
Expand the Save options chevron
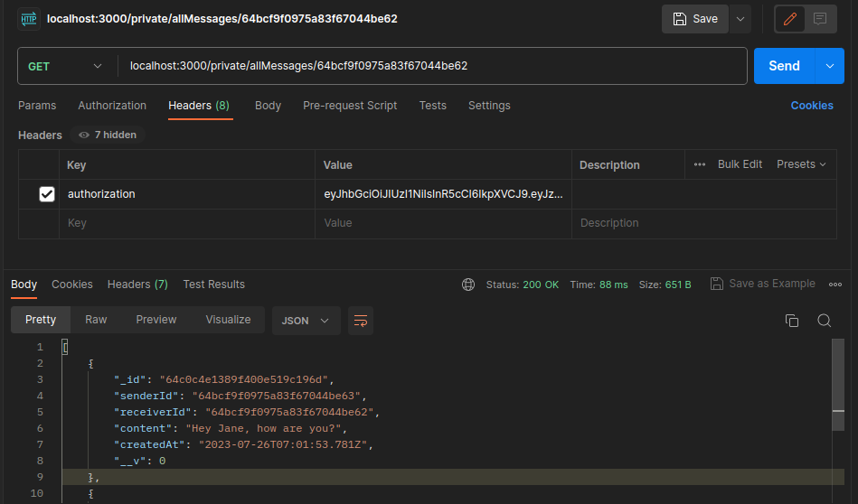pyautogui.click(x=740, y=19)
